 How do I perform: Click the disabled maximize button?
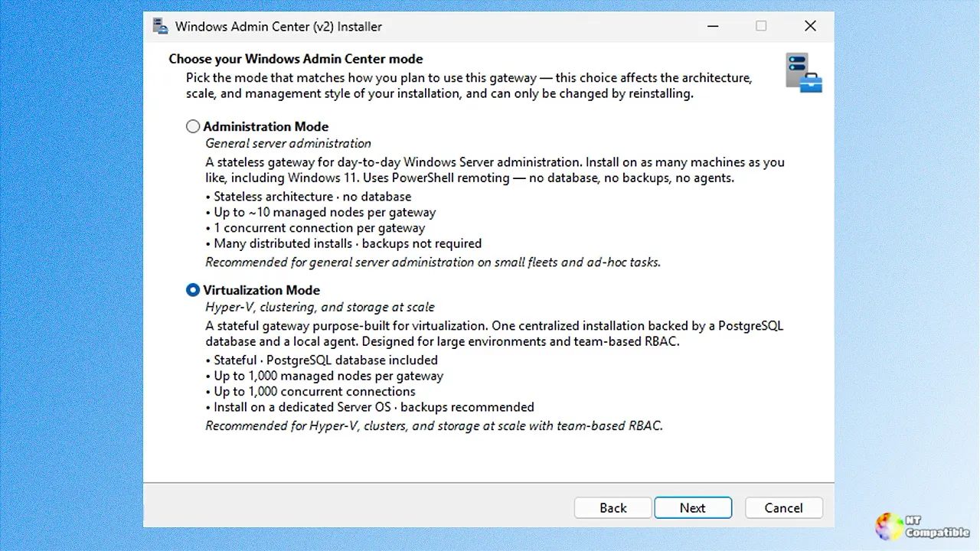pos(761,26)
